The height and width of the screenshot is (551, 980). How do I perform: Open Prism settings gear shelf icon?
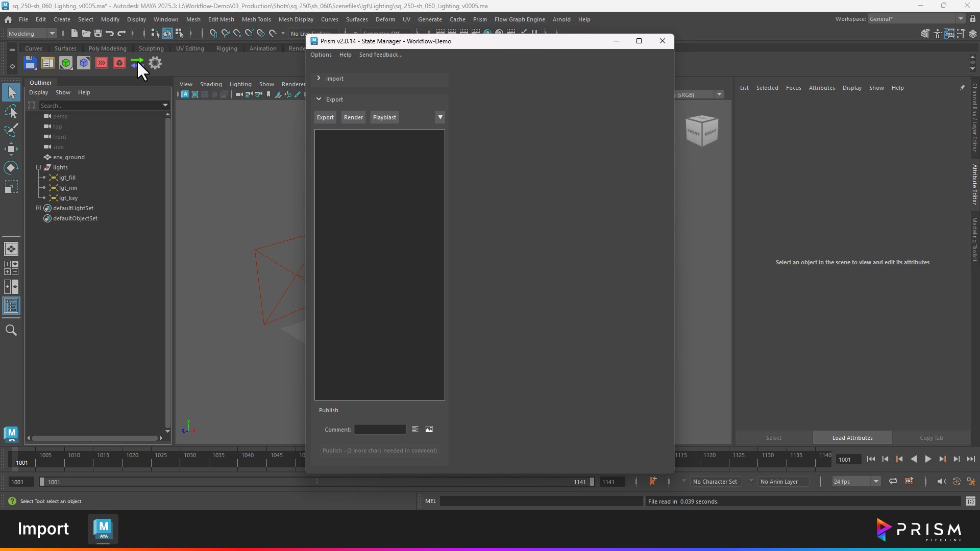click(x=155, y=63)
